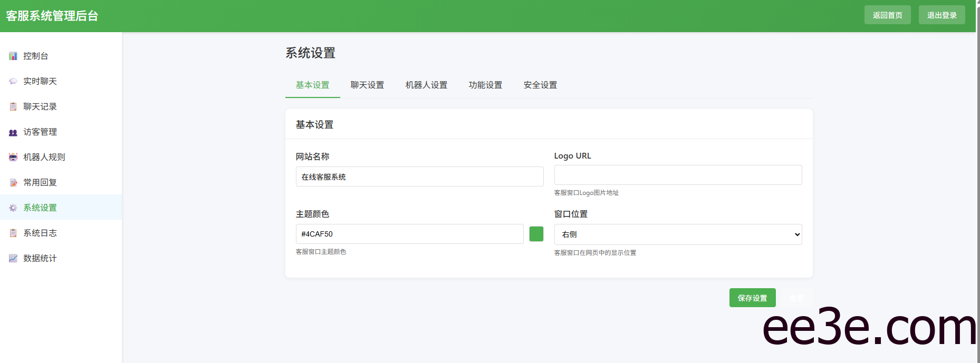Click the chat records clipboard icon
This screenshot has width=980, height=363.
pyautogui.click(x=13, y=106)
